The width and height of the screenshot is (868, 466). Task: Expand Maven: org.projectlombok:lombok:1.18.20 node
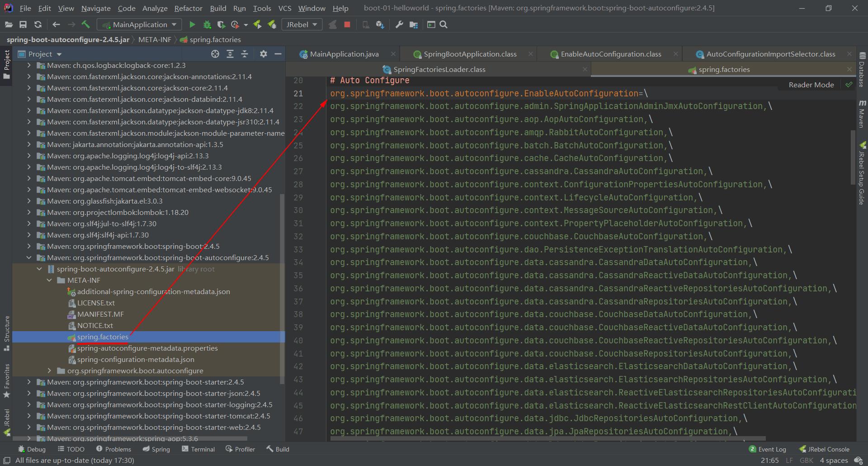point(29,212)
